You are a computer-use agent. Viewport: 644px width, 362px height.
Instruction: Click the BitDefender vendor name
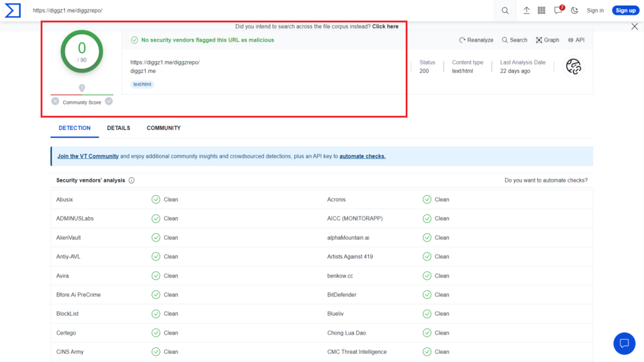tap(341, 295)
